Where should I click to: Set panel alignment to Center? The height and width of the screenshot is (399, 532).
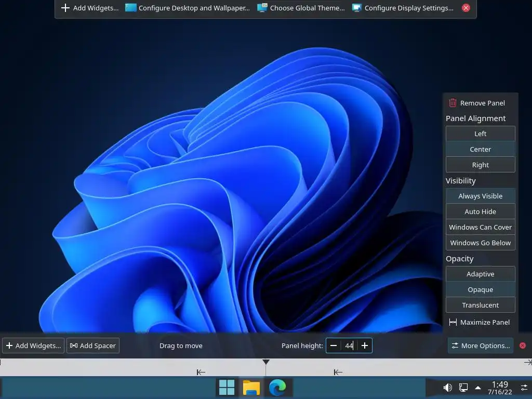click(480, 149)
